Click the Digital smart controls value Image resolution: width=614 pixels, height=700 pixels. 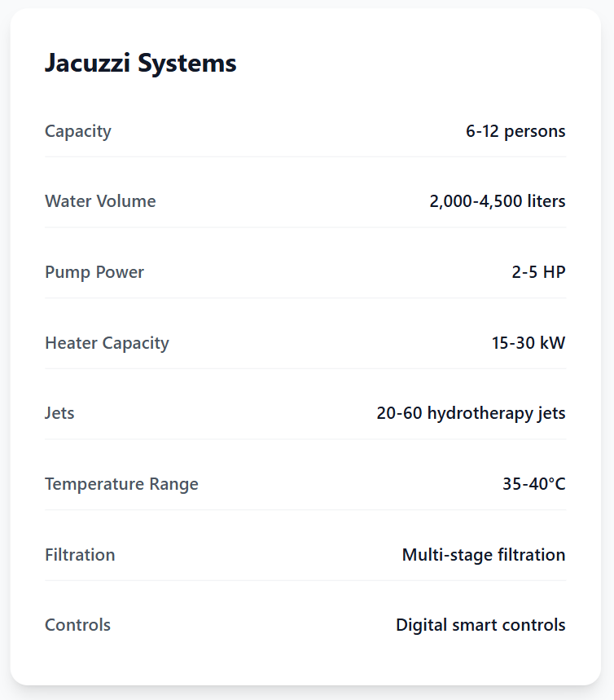pos(480,625)
